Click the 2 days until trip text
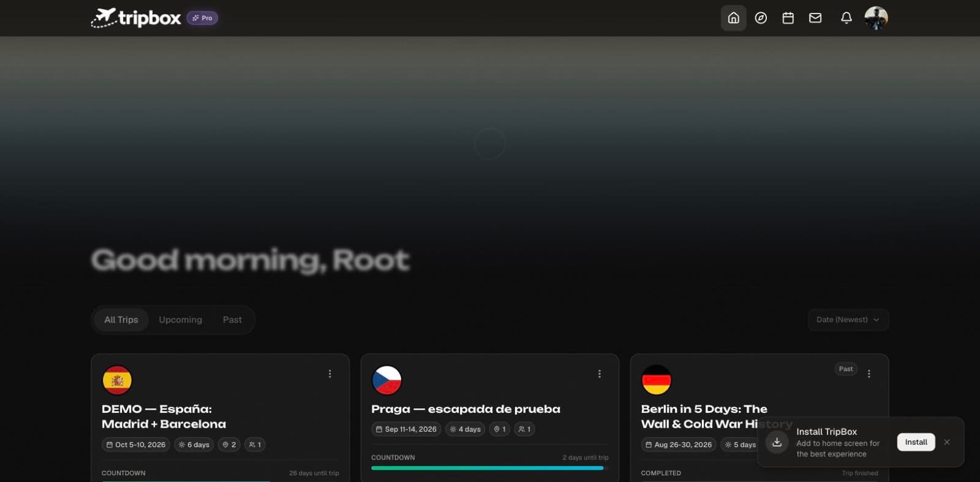Viewport: 980px width, 482px height. point(586,458)
